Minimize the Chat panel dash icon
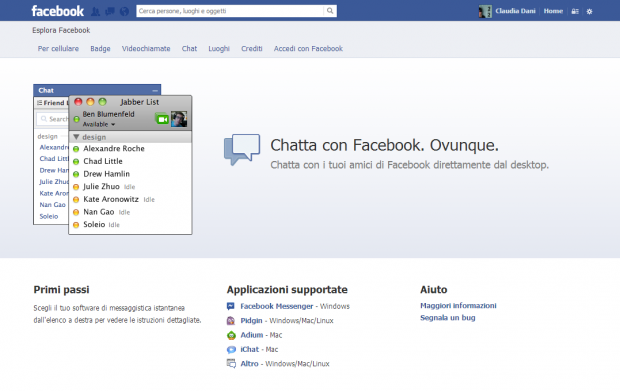The height and width of the screenshot is (391, 620). 155,91
